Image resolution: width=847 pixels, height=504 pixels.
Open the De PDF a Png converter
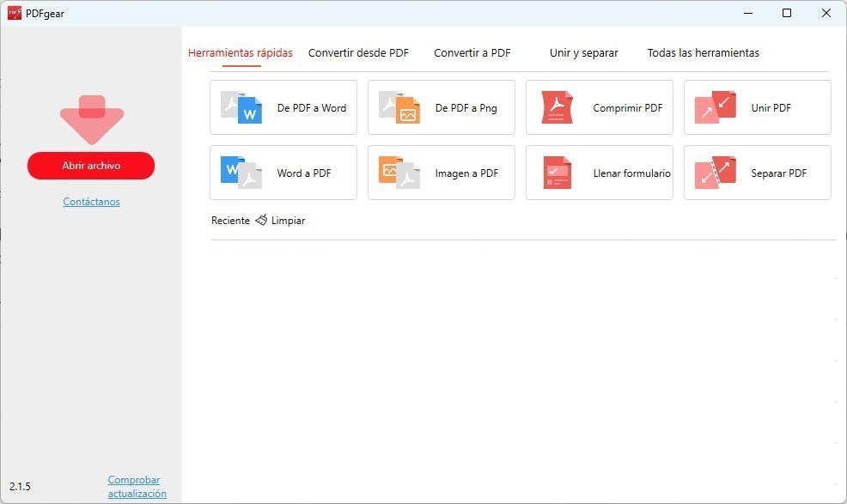(x=441, y=107)
